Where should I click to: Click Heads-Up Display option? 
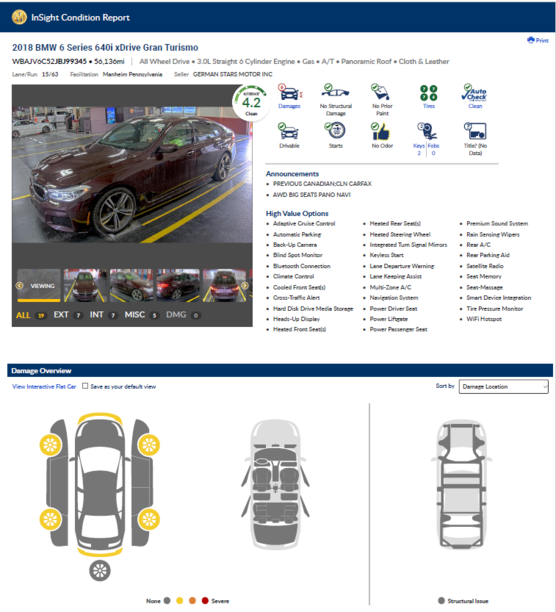point(297,319)
